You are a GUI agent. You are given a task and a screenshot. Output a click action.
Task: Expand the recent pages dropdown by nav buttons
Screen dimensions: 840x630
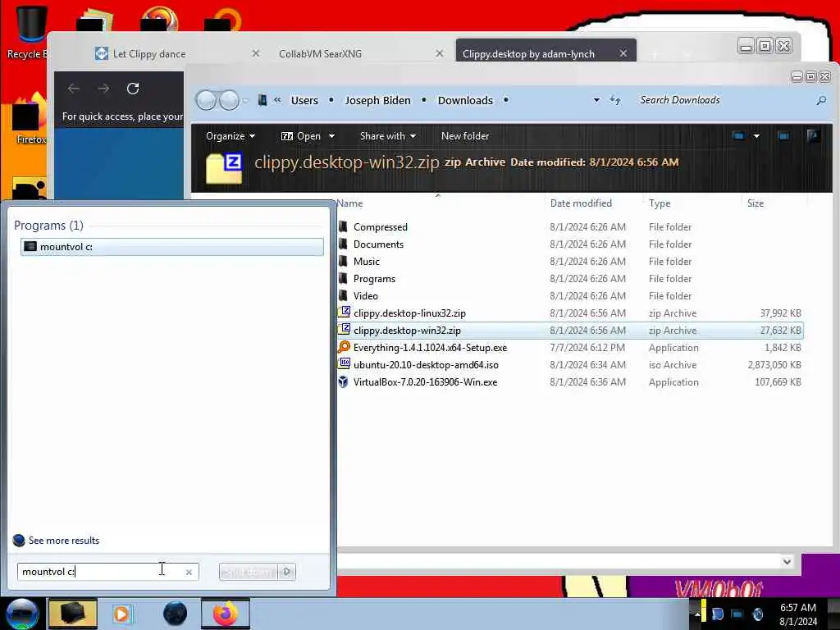tap(245, 100)
